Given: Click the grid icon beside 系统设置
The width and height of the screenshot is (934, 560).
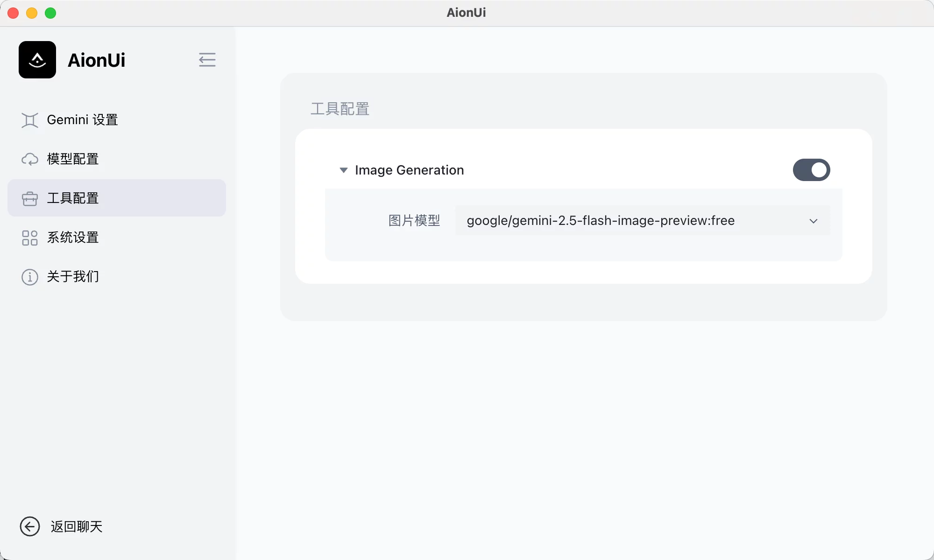Looking at the screenshot, I should coord(30,238).
